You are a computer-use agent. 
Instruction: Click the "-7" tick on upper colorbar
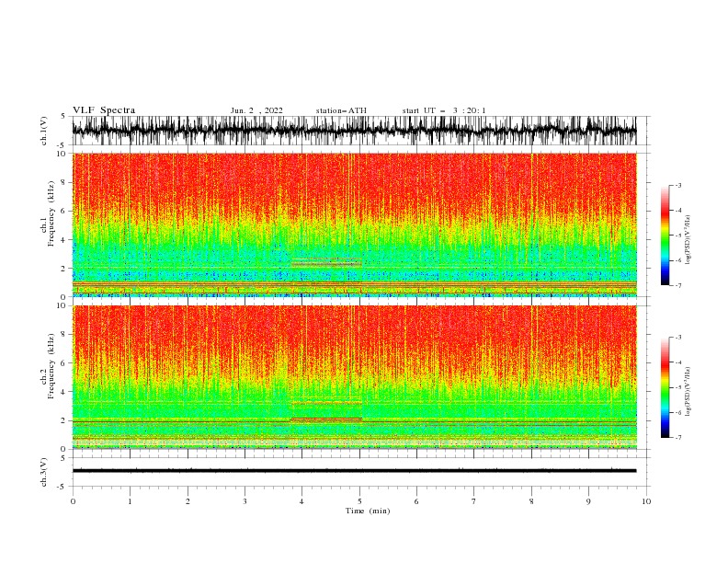coord(678,285)
